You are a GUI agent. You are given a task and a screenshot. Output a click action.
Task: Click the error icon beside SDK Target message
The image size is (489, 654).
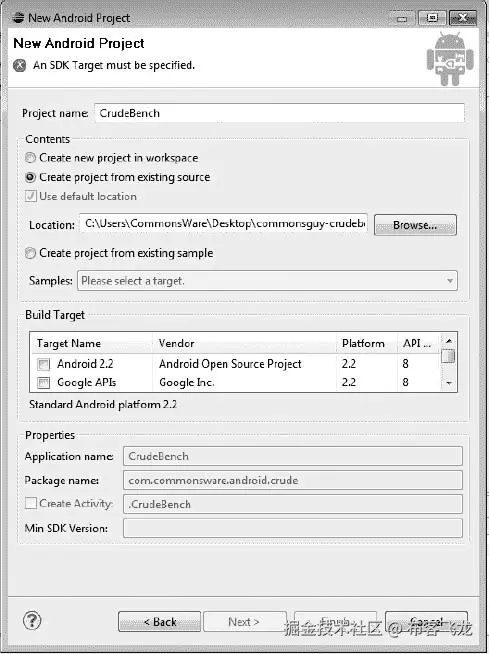coord(19,65)
